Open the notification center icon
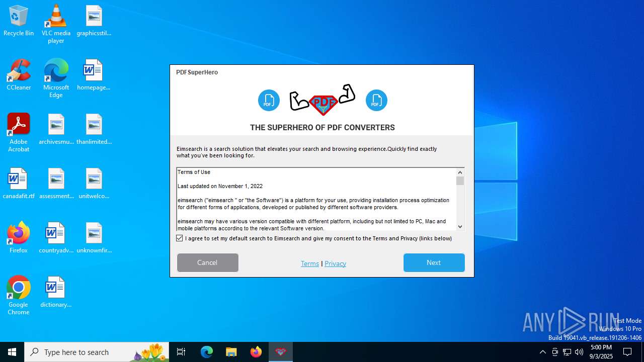The height and width of the screenshot is (362, 644). (x=627, y=352)
